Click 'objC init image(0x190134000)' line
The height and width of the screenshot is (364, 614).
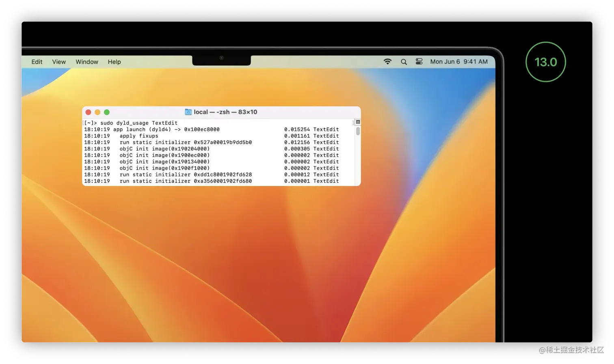coord(211,162)
